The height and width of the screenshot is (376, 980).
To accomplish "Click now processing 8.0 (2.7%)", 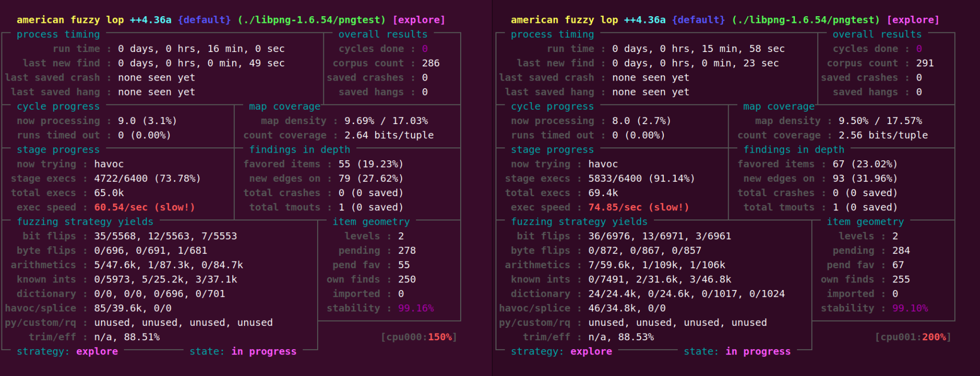I will (x=641, y=121).
